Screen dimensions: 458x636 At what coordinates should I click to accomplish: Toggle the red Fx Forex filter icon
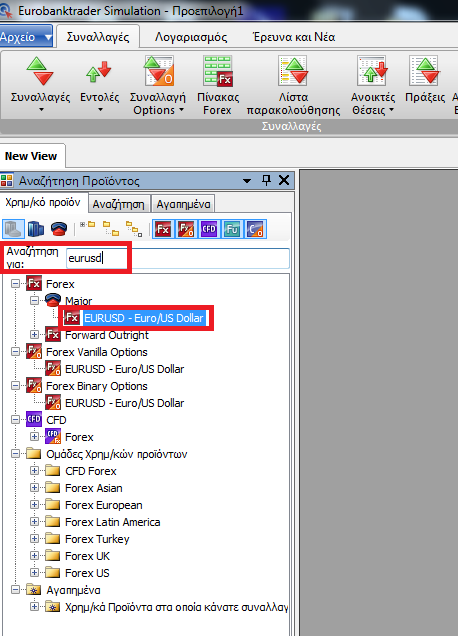pos(163,229)
